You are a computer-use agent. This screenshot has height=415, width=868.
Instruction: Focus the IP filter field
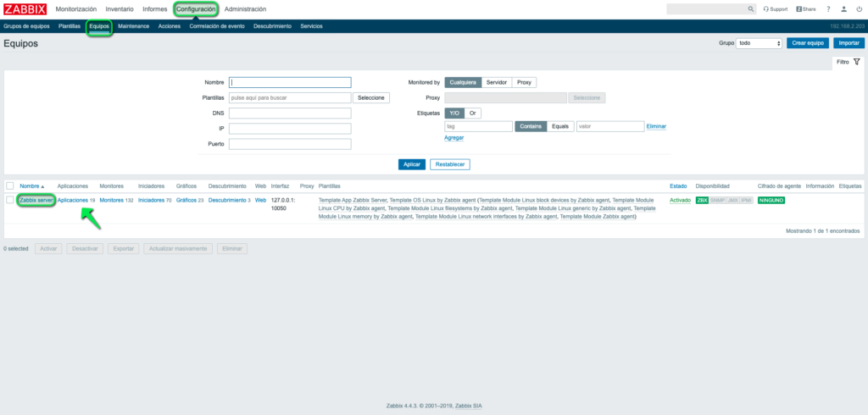coord(290,129)
